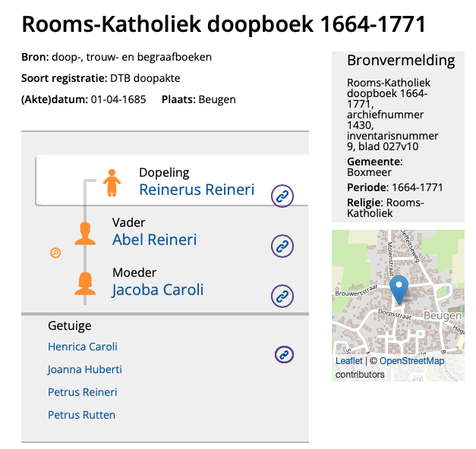
Task: Click the orange child Dopeling icon
Action: (x=112, y=183)
